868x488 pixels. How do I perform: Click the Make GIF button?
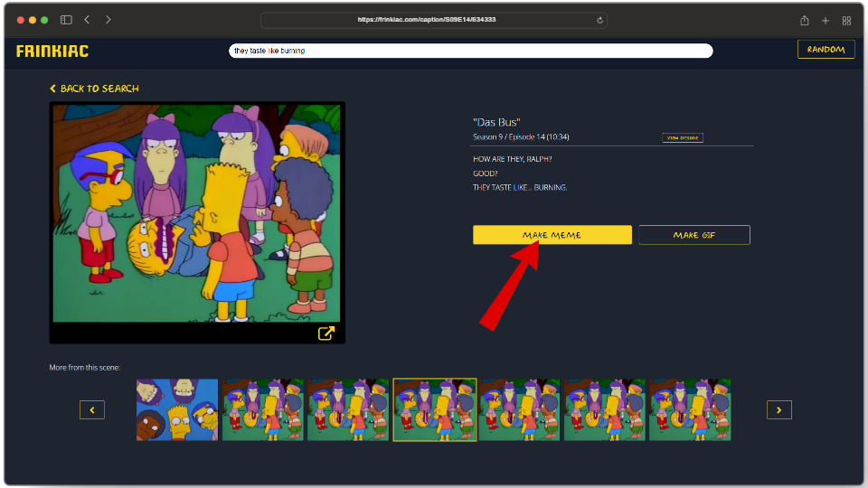tap(694, 235)
